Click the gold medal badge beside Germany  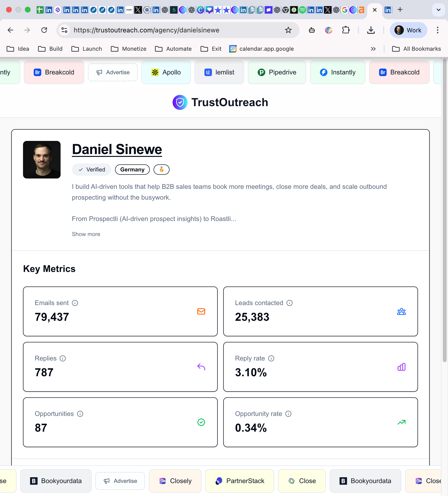click(x=161, y=169)
